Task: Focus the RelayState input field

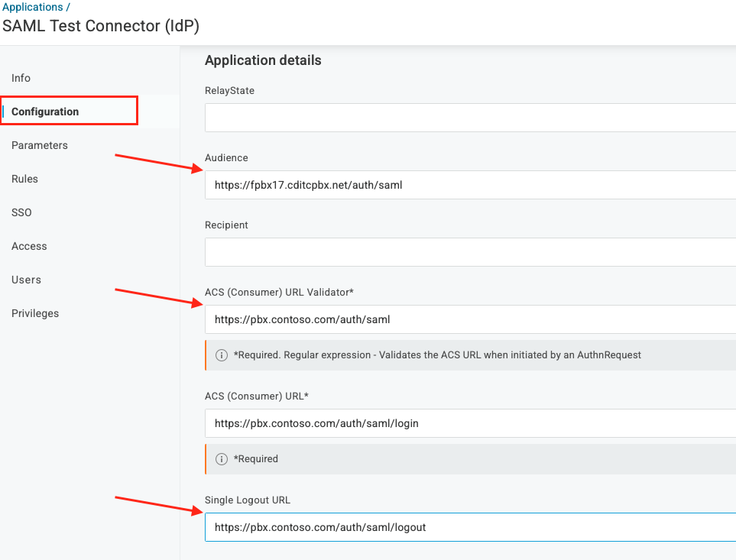Action: tap(470, 118)
